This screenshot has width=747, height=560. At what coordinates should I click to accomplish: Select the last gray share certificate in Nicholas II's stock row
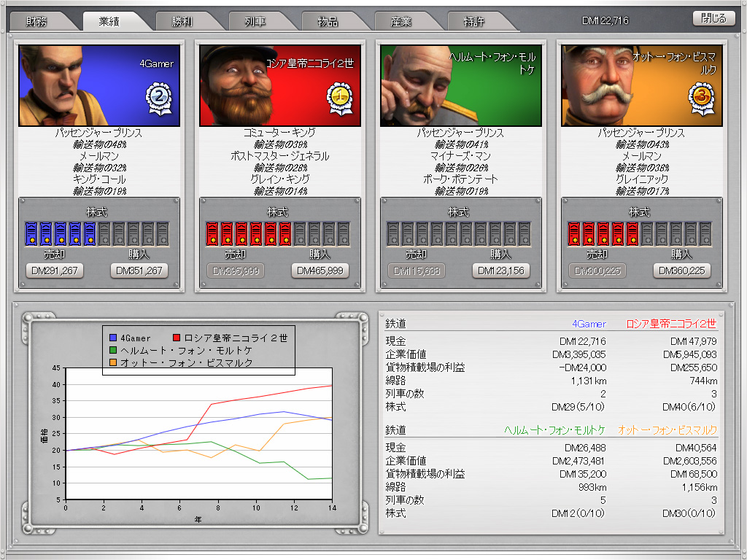pos(343,233)
